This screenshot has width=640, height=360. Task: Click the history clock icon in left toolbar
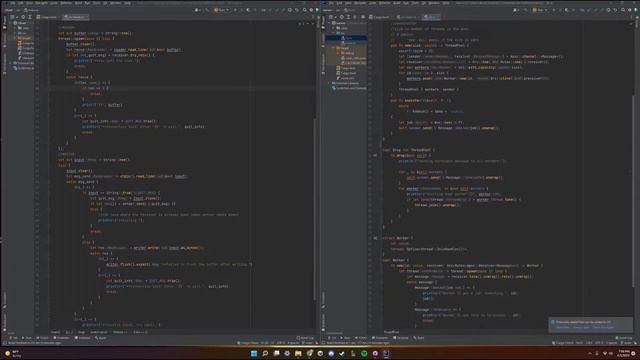pyautogui.click(x=290, y=10)
